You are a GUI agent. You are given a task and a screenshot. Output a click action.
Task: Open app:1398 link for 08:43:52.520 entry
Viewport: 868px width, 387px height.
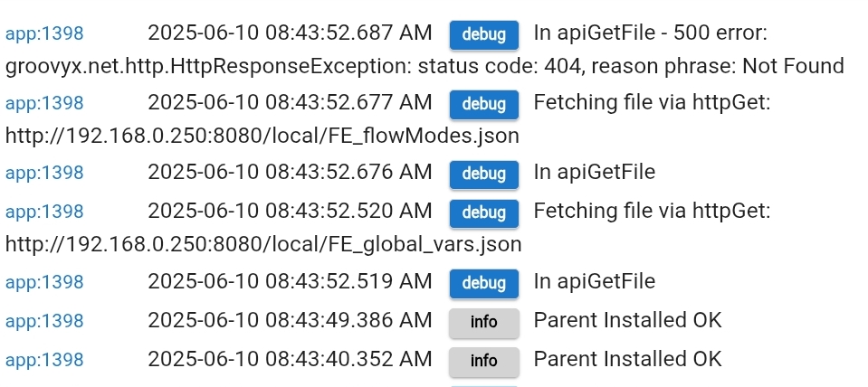click(x=44, y=212)
